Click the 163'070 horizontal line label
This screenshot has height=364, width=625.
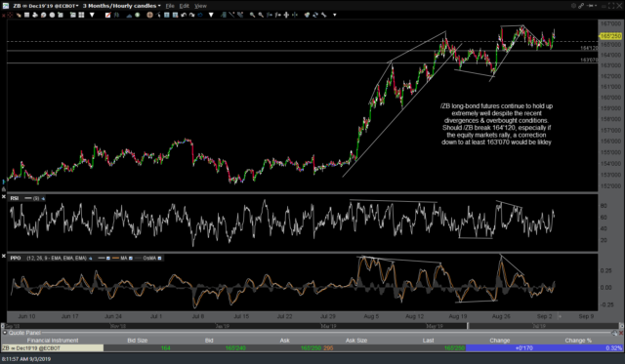(x=589, y=61)
